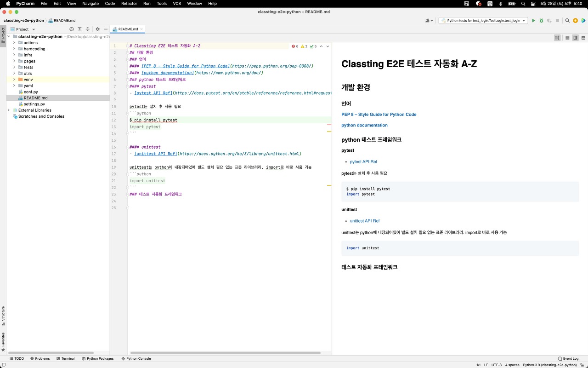This screenshot has height=368, width=588.
Task: Go to previous highlighted error arrow
Action: tap(321, 46)
